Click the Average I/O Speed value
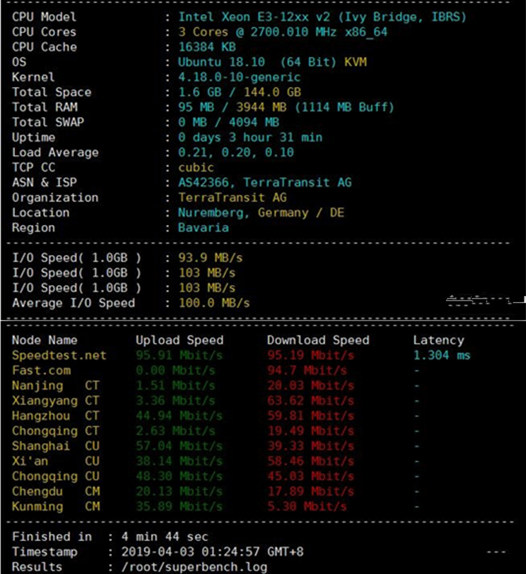Viewport: 526px width, 574px height. pos(214,303)
